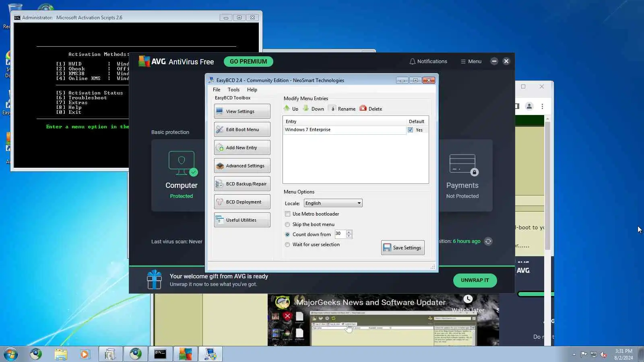Open the AVG Menu
The height and width of the screenshot is (362, 644).
click(x=471, y=62)
